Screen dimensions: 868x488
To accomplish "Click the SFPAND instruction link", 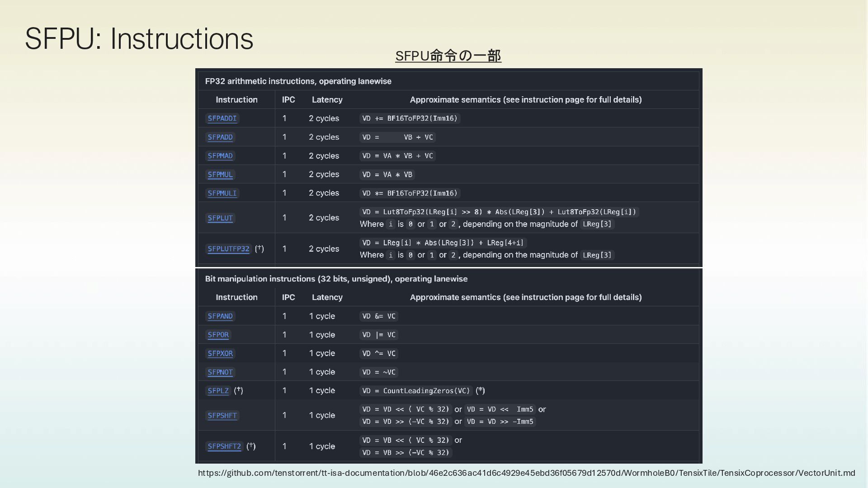I will click(x=220, y=316).
